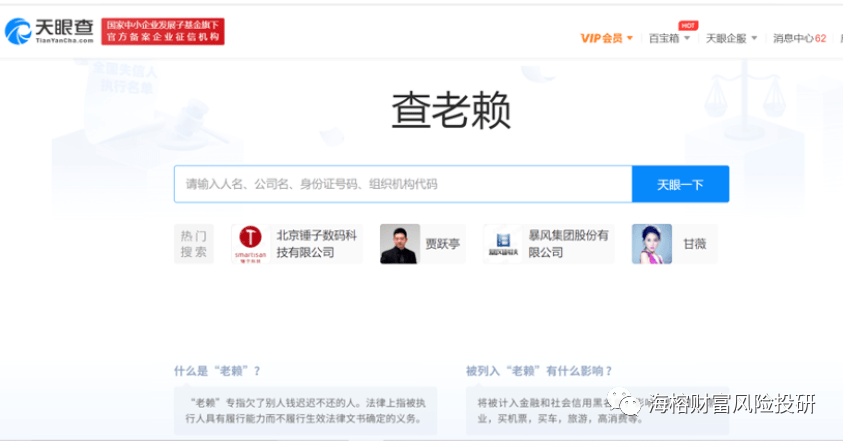843x441 pixels.
Task: Open 消息中心 notifications
Action: (799, 38)
